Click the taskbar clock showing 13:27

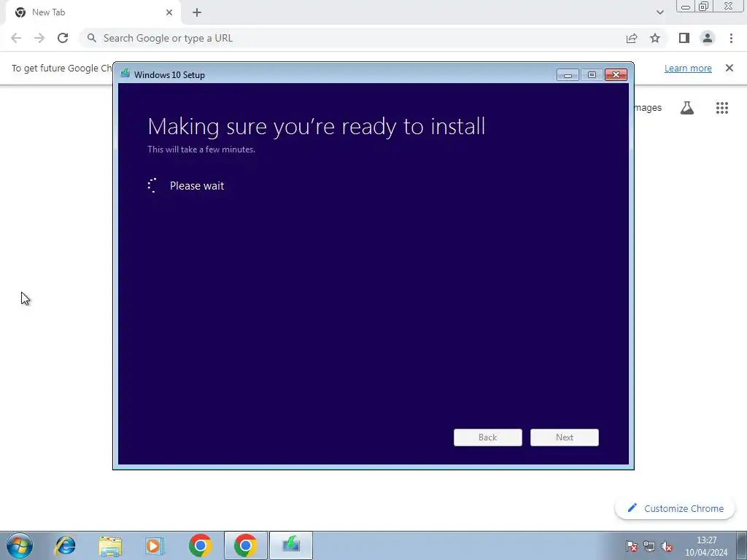click(706, 546)
